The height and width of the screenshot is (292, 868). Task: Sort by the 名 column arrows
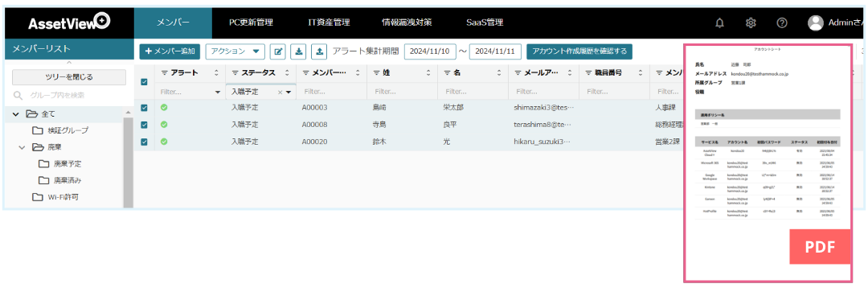click(499, 72)
